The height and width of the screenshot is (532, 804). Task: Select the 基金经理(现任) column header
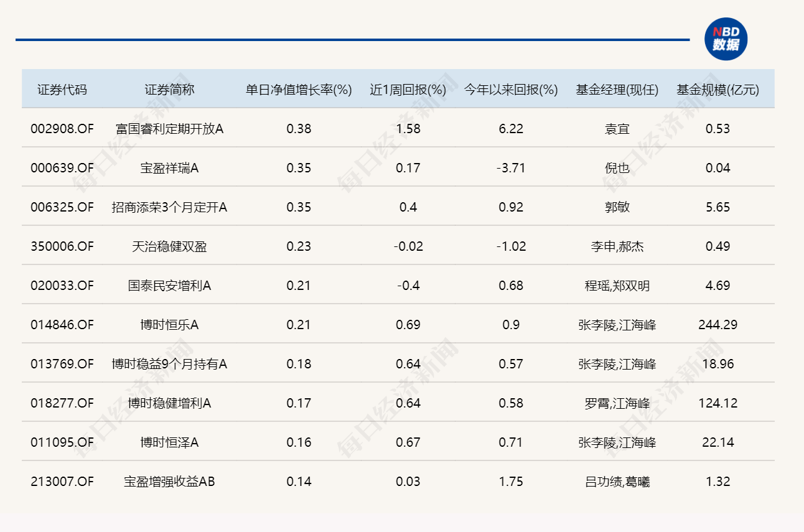(x=617, y=90)
